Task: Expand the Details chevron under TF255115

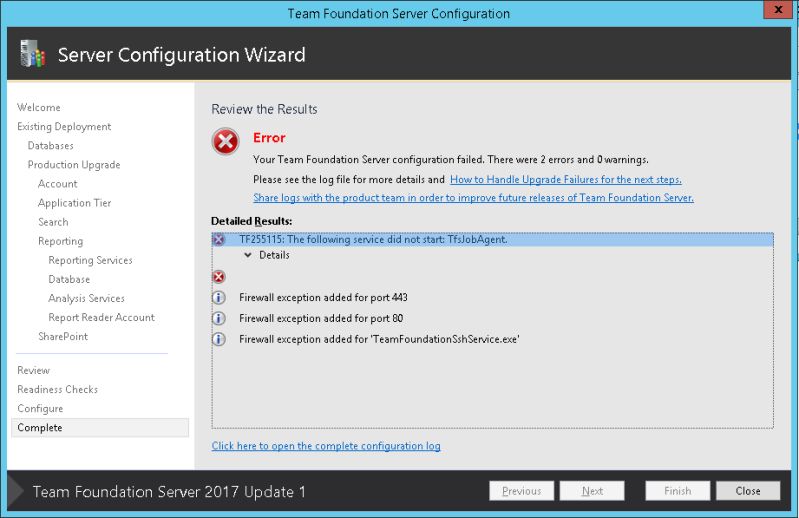Action: (248, 255)
